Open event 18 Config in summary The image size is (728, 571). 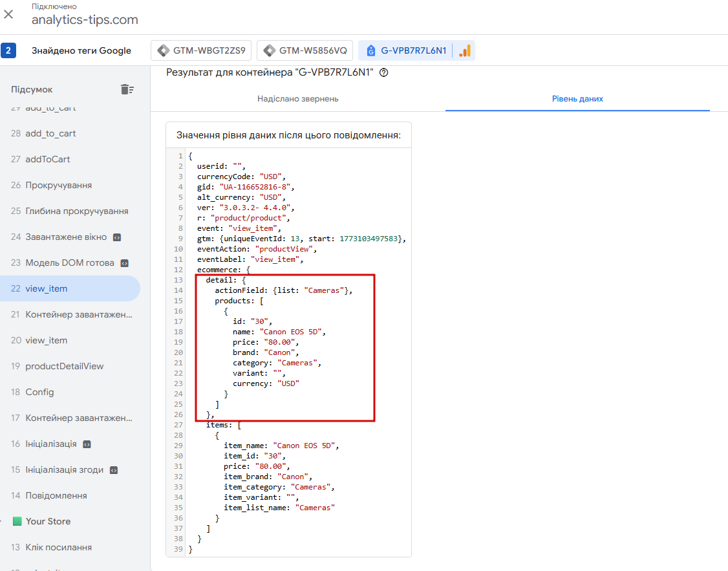tap(39, 392)
